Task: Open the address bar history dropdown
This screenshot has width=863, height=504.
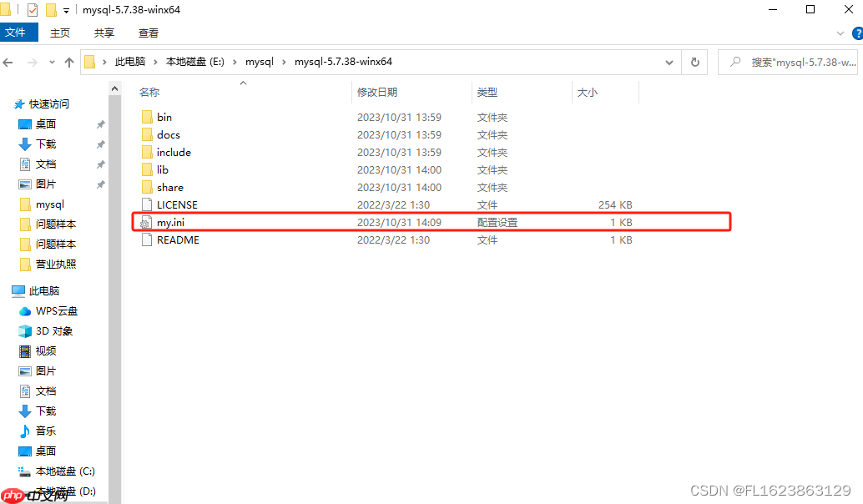Action: tap(669, 61)
